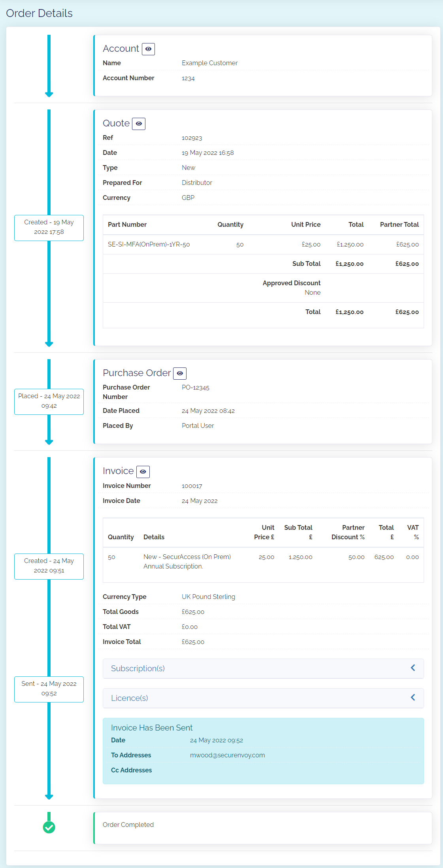The width and height of the screenshot is (443, 868).
Task: Click quote ref '102923'
Action: (x=192, y=138)
